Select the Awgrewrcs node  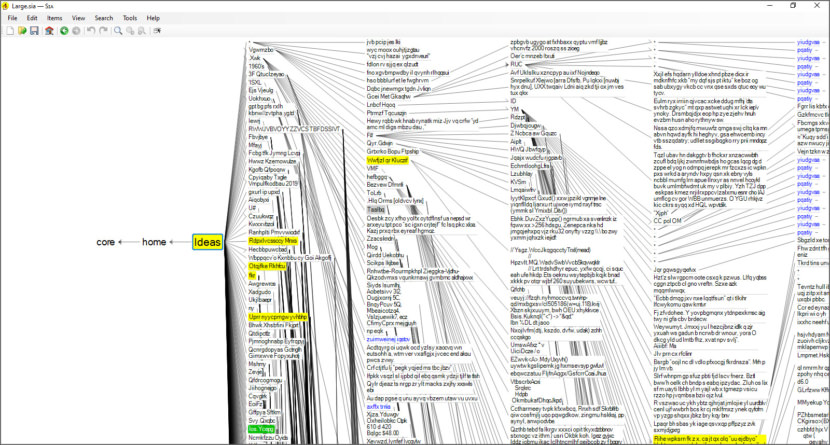coord(262,284)
